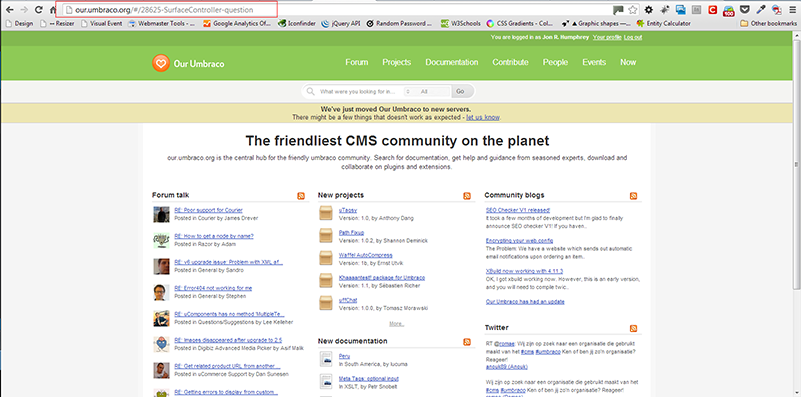Image resolution: width=801 pixels, height=397 pixels.
Task: Open the Documentation menu item
Action: coord(452,62)
